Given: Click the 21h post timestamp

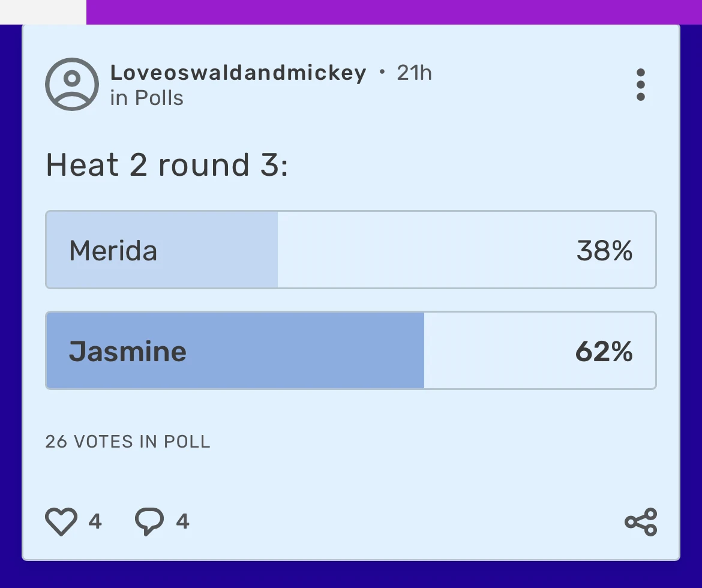Looking at the screenshot, I should (414, 73).
